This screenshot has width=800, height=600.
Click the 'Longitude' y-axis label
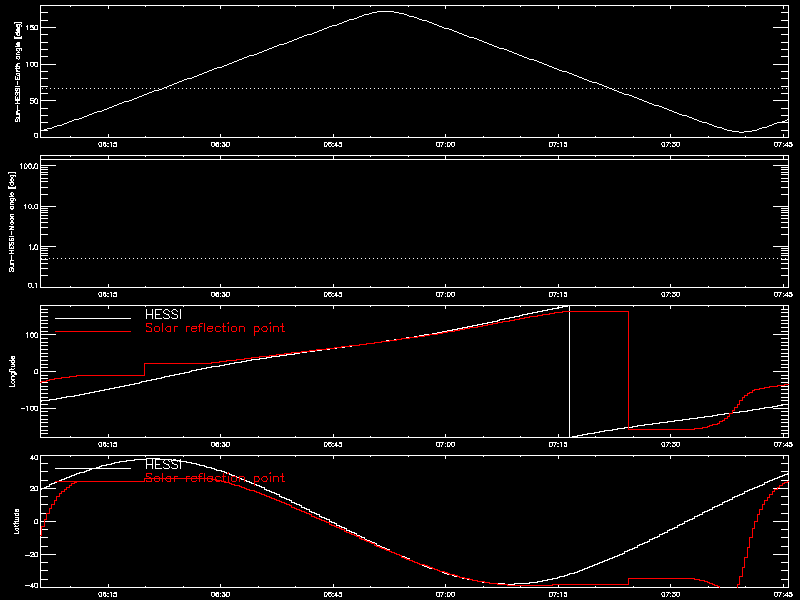point(13,371)
